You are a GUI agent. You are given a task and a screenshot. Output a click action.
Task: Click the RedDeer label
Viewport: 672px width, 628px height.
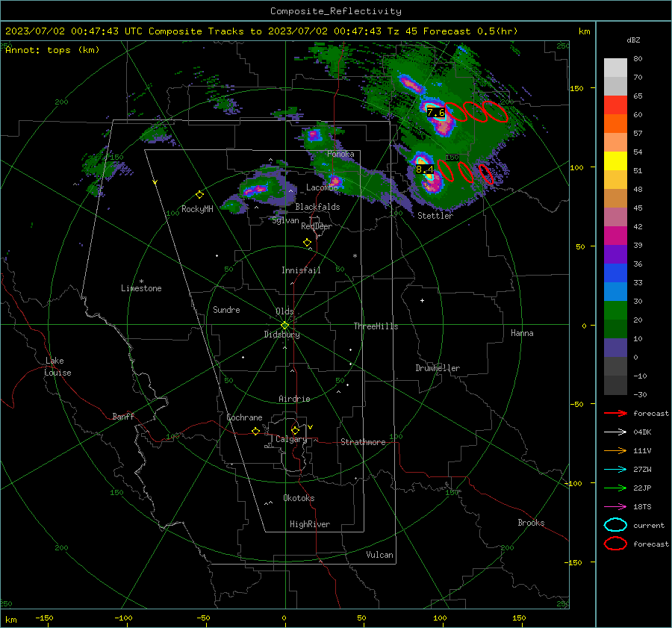(x=317, y=226)
